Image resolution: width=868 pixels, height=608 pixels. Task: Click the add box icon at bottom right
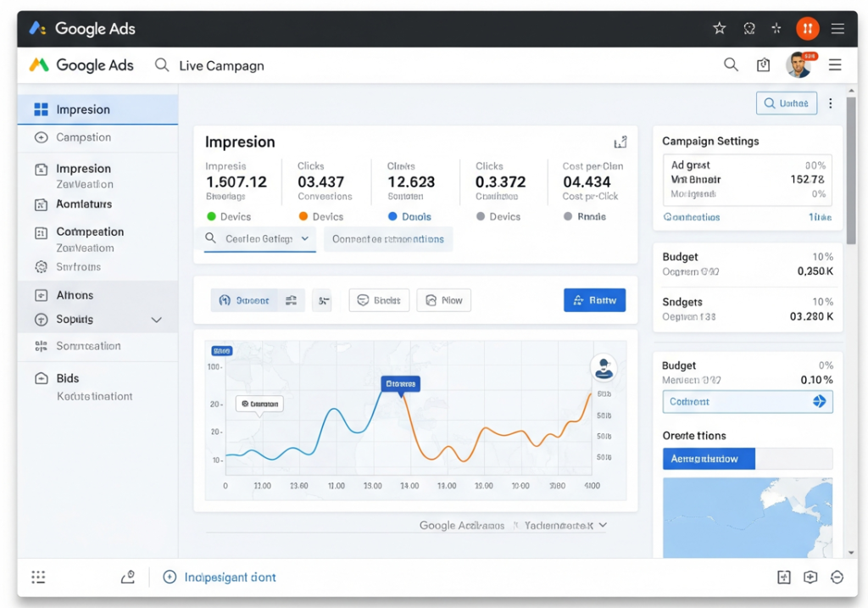click(x=810, y=577)
